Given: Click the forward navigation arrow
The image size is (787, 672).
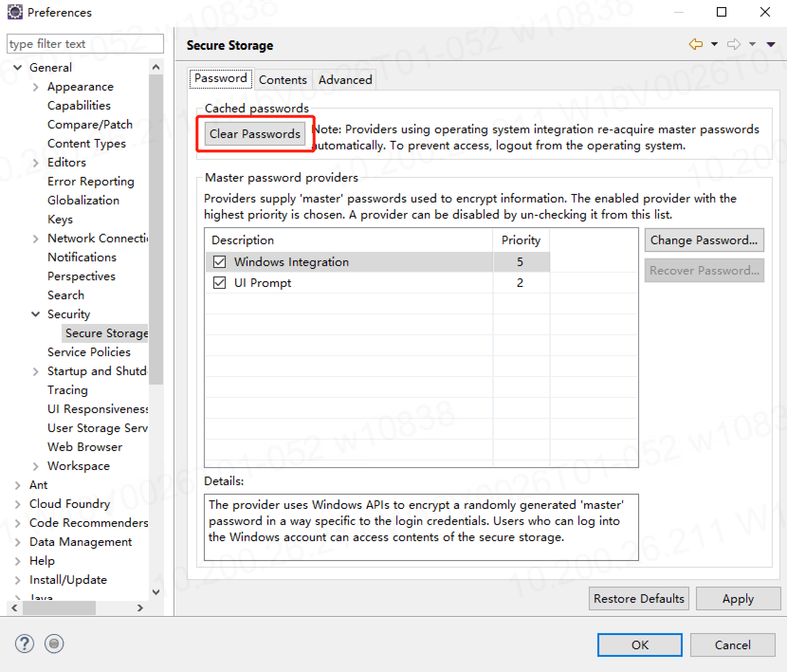Looking at the screenshot, I should coord(734,44).
